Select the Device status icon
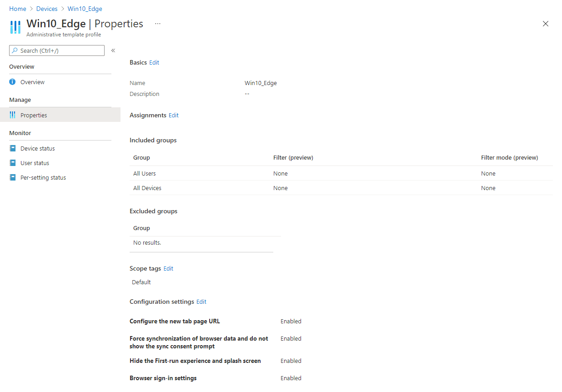 point(12,148)
